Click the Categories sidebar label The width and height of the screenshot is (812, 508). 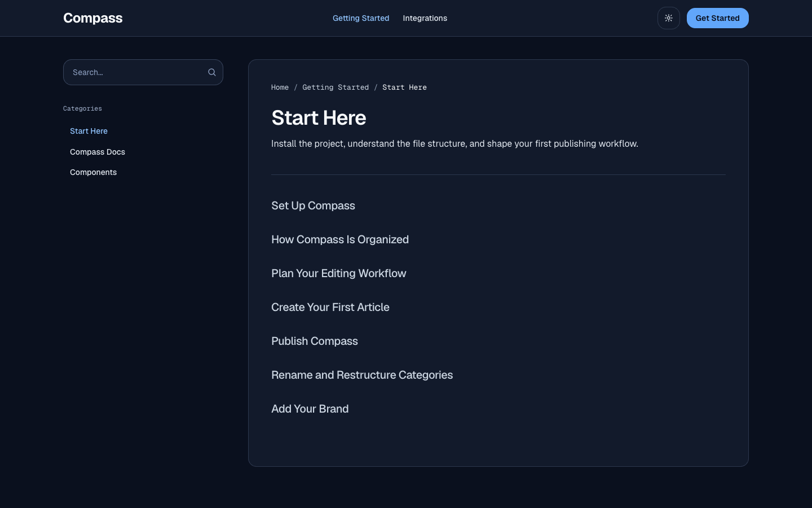click(x=82, y=108)
